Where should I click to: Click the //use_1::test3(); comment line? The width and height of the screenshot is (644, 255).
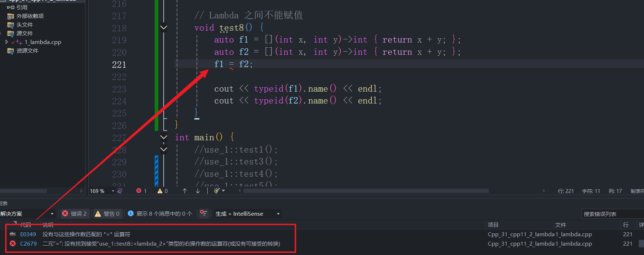point(236,162)
